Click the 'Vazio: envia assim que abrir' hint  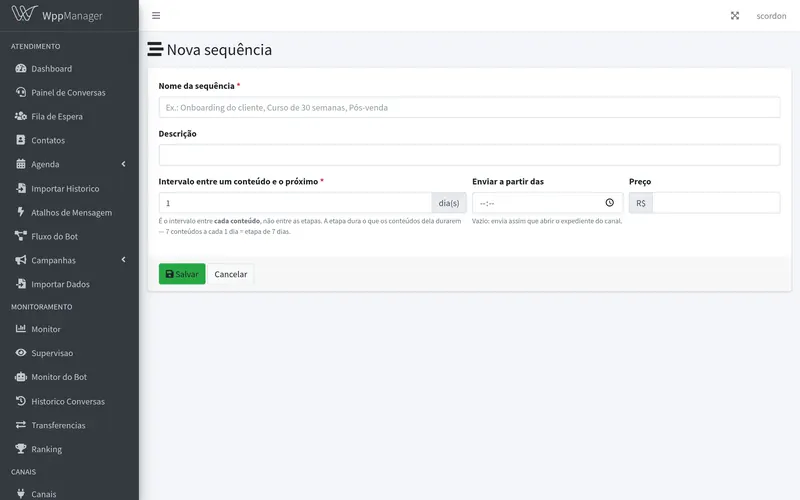pyautogui.click(x=547, y=221)
